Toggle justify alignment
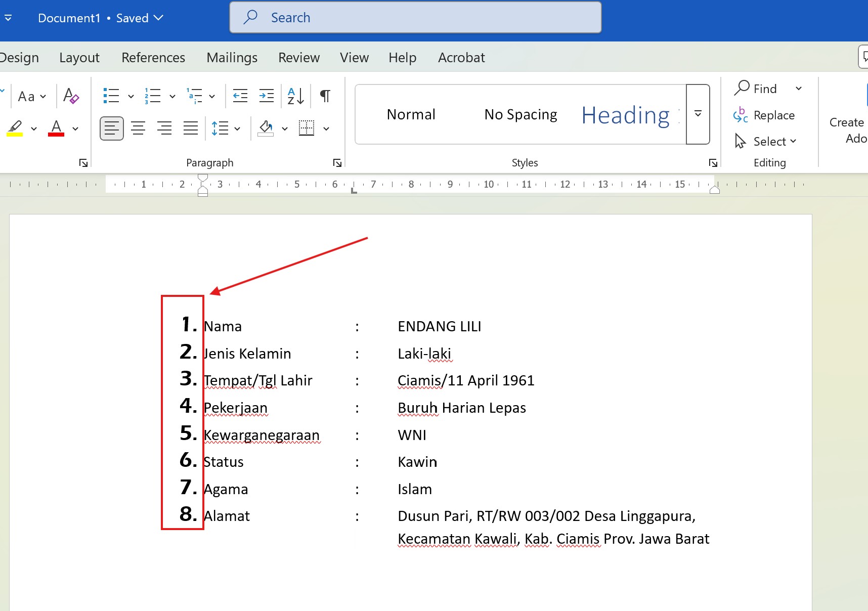Screen dimensions: 868x611 pyautogui.click(x=190, y=128)
